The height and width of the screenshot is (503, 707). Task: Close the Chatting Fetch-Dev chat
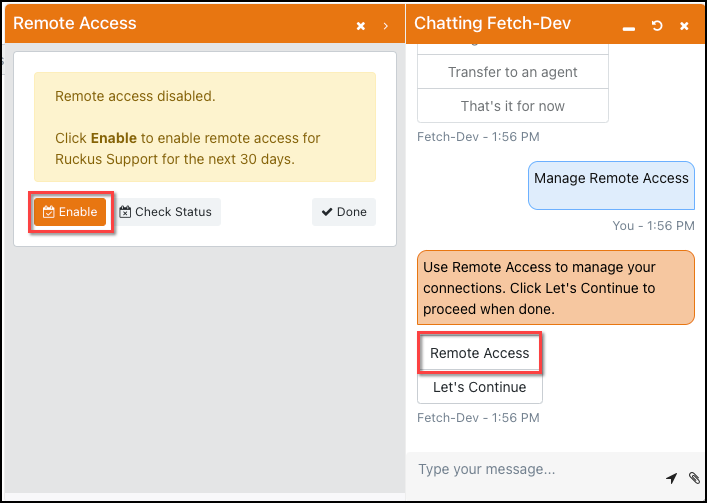click(684, 26)
